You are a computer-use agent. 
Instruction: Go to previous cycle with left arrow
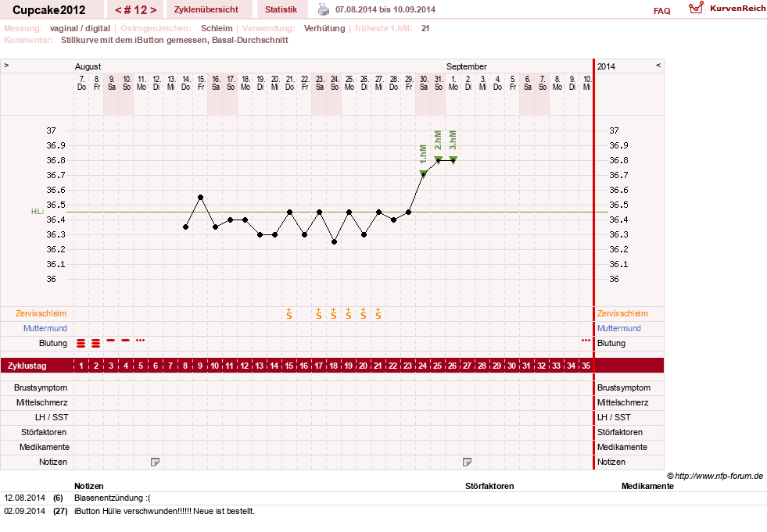point(118,10)
